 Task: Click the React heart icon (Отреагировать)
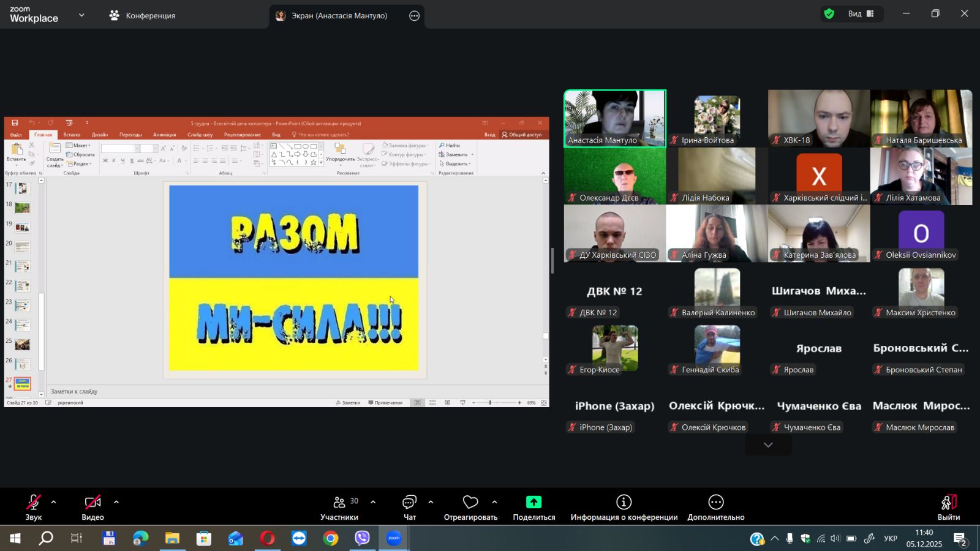pos(470,503)
